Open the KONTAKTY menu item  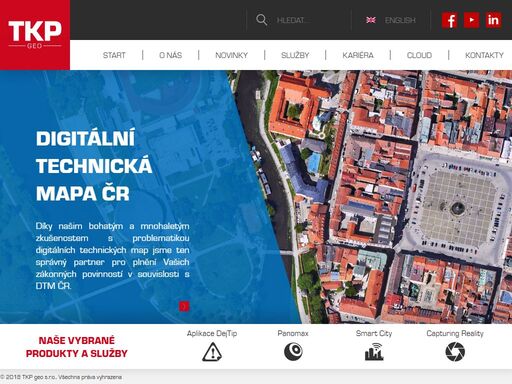(484, 55)
